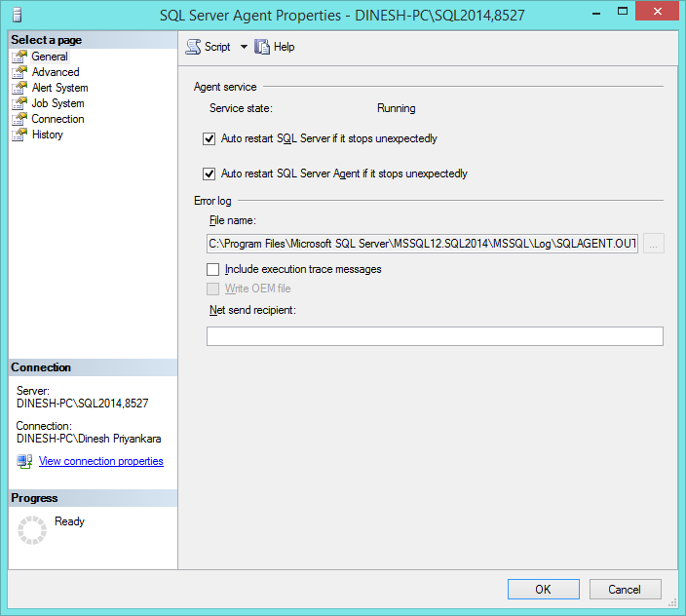Viewport: 686px width, 616px height.
Task: Click the Script scroll icon
Action: (x=193, y=47)
